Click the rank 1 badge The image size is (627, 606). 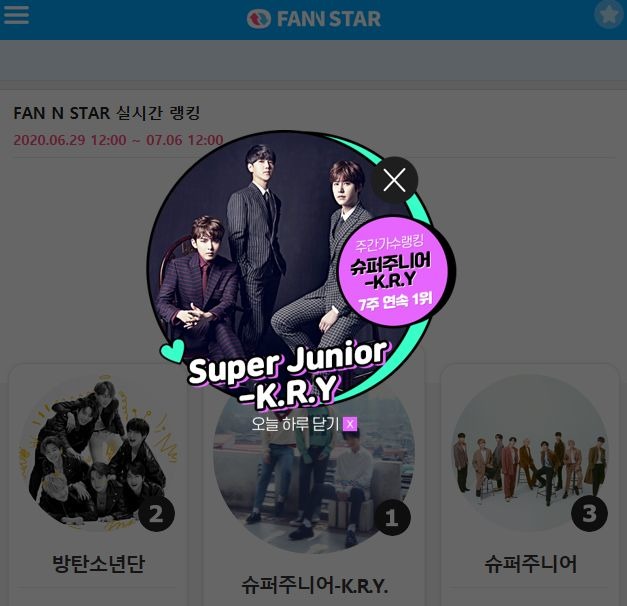click(x=392, y=518)
